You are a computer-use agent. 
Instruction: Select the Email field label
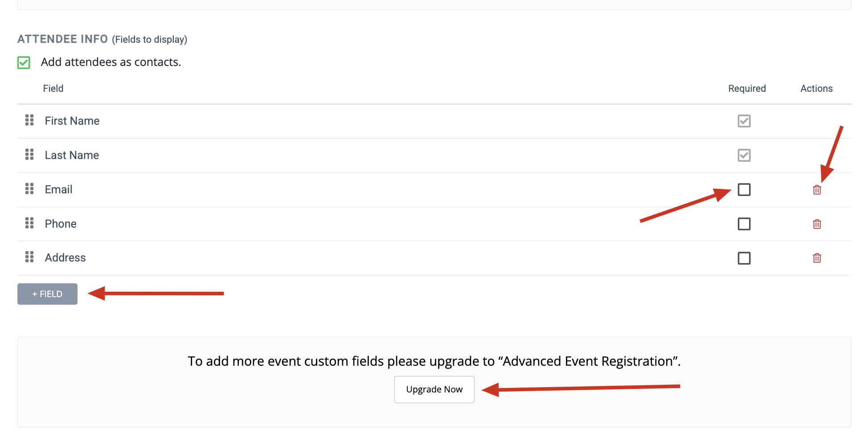58,189
